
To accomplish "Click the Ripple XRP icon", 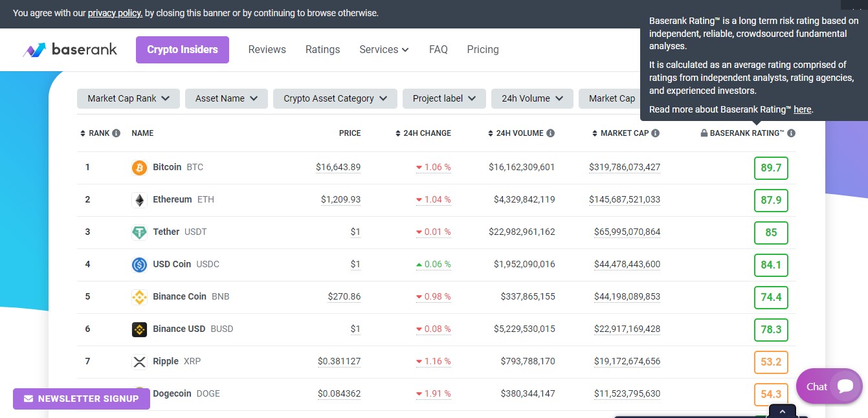I will pyautogui.click(x=139, y=362).
